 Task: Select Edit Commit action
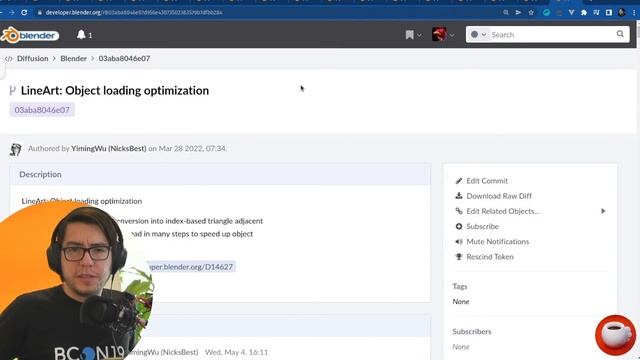click(x=487, y=181)
